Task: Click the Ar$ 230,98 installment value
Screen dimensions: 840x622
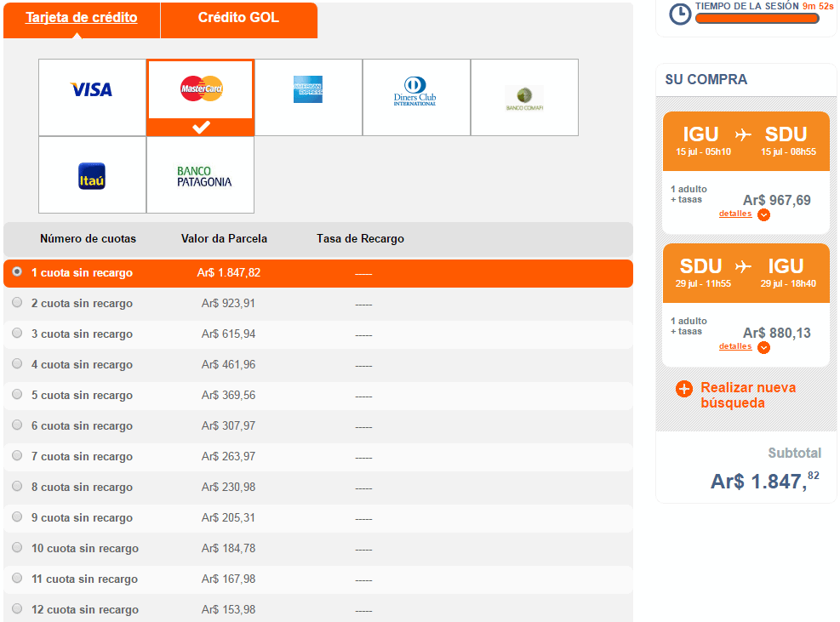Action: 228,487
